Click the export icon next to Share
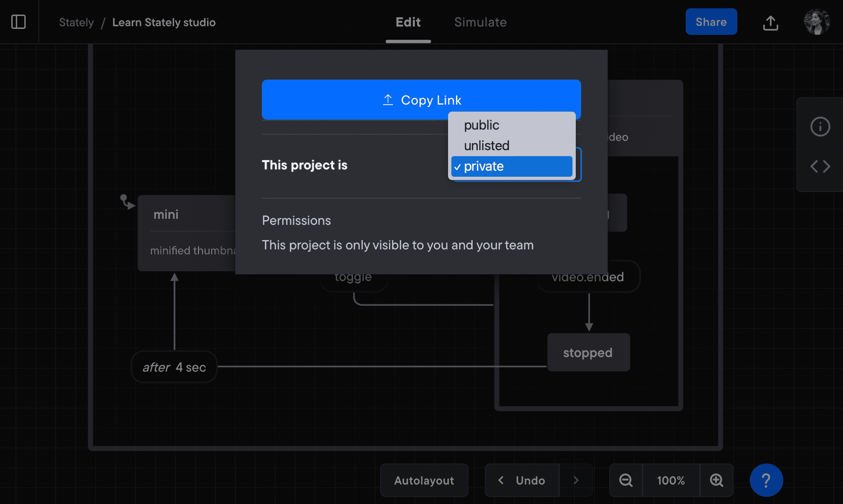The height and width of the screenshot is (504, 843). click(771, 22)
